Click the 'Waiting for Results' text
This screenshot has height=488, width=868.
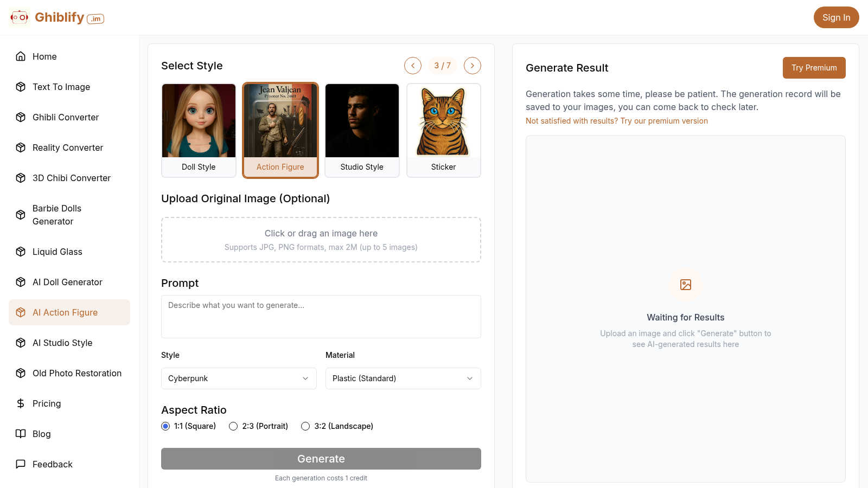686,318
